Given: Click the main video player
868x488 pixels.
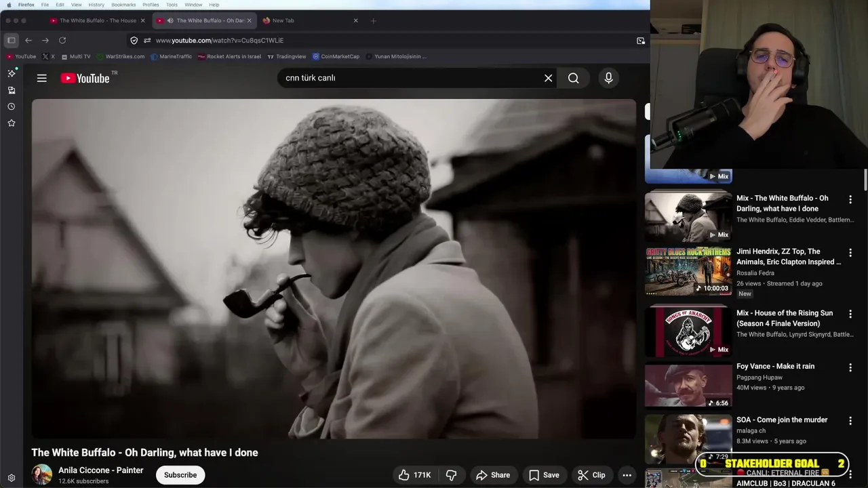Looking at the screenshot, I should click(334, 269).
